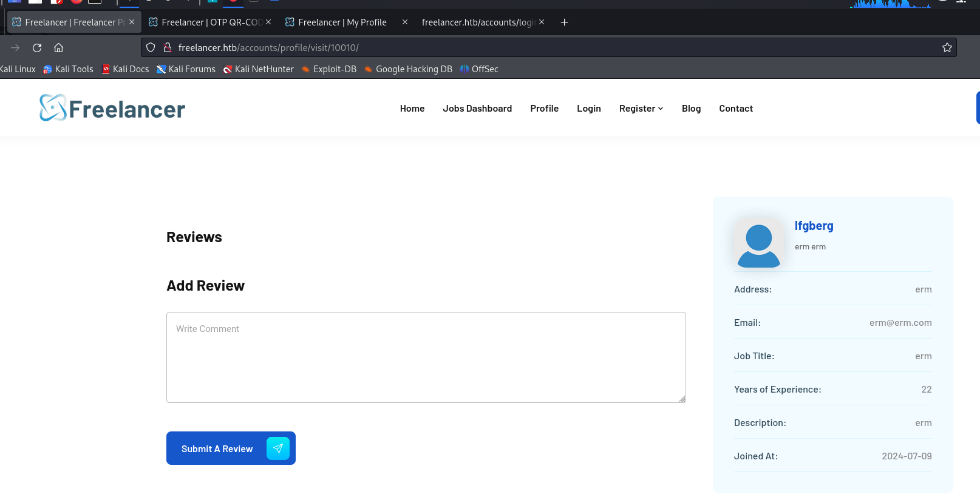Open the Jobs Dashboard nav link
Image resolution: width=980 pixels, height=500 pixels.
(477, 109)
